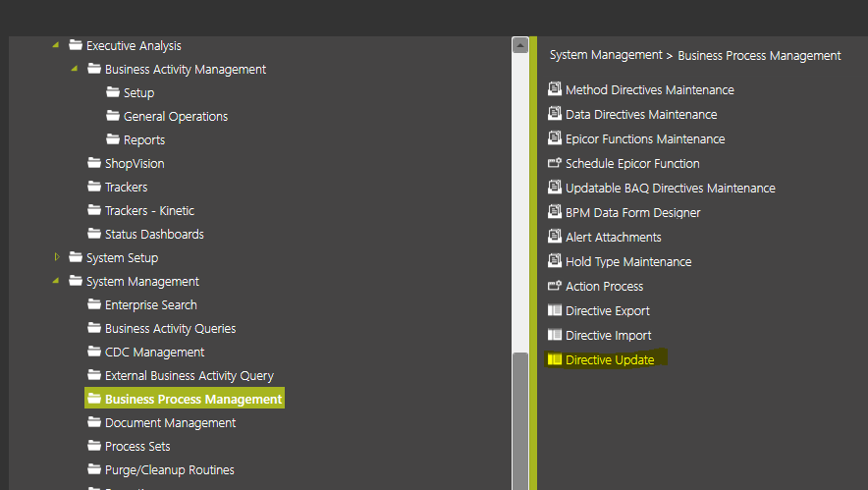Click the Hold Type Maintenance form icon
This screenshot has height=490, width=868.
(x=554, y=260)
